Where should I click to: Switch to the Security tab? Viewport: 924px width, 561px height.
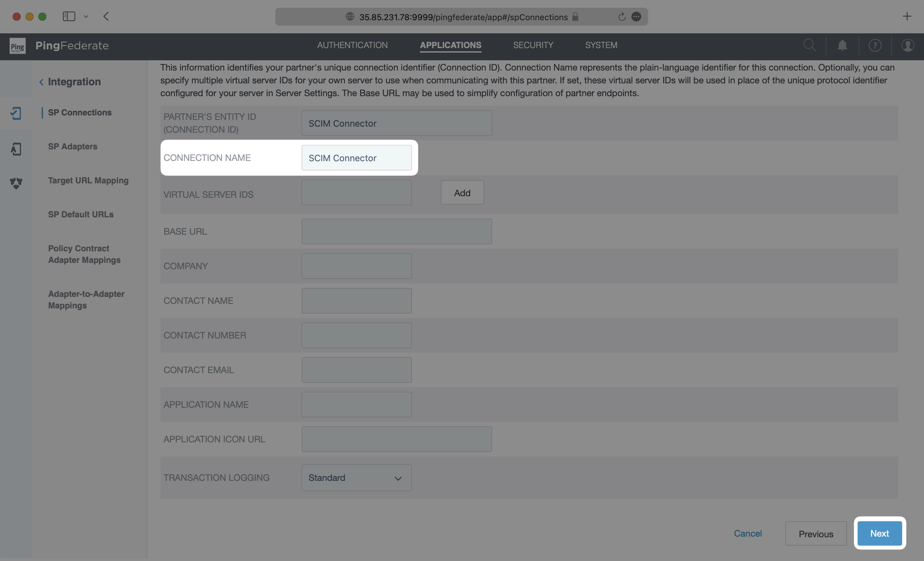tap(533, 45)
